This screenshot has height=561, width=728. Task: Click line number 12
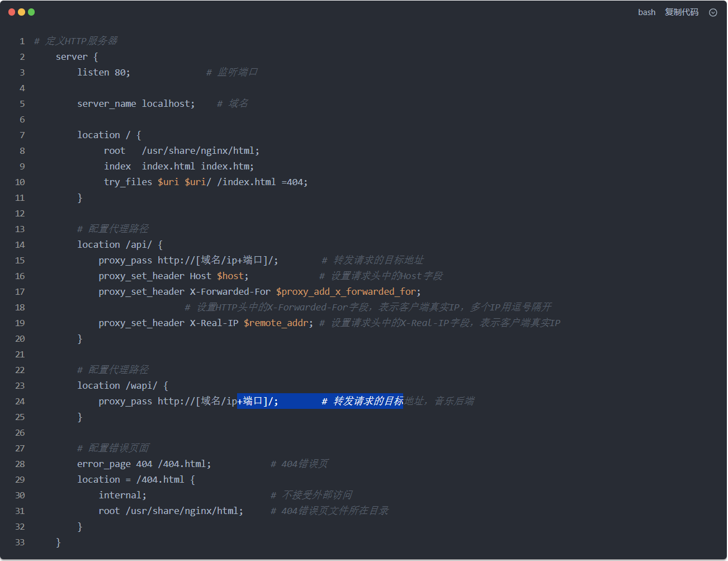click(x=20, y=213)
